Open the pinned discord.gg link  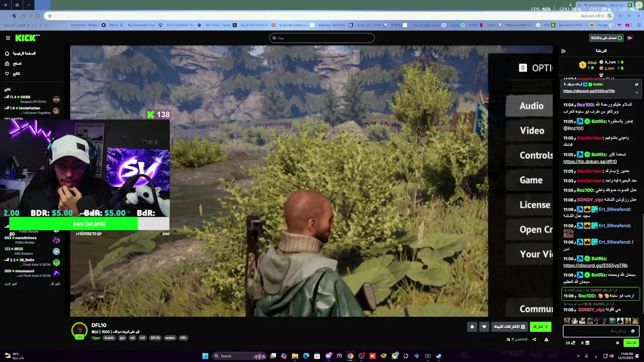click(x=589, y=91)
